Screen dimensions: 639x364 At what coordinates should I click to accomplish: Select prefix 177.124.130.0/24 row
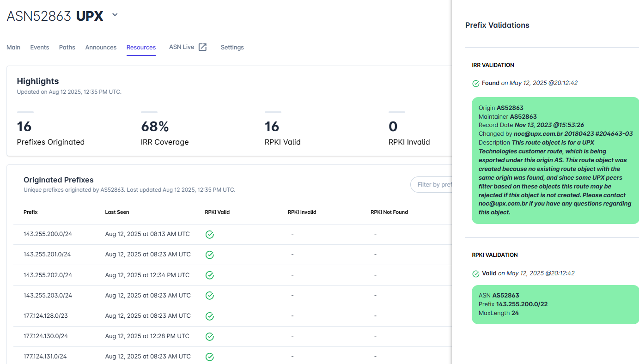[x=232, y=336]
